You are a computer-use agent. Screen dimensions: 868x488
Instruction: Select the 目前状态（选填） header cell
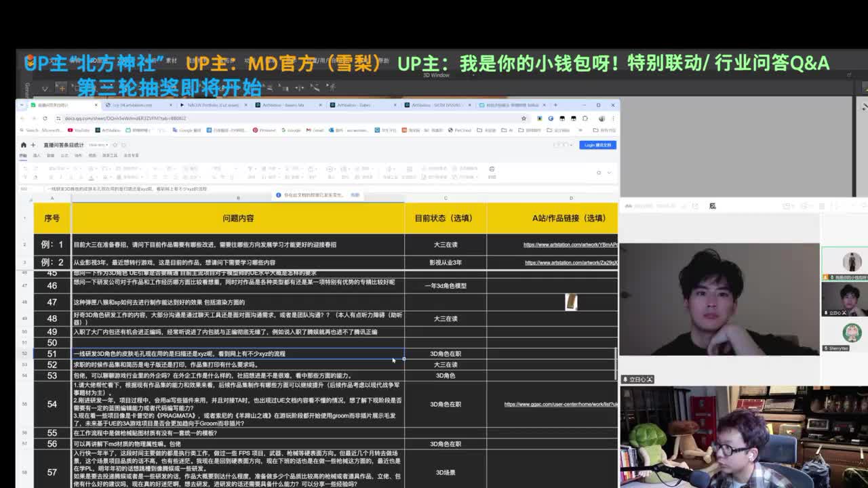coord(446,218)
